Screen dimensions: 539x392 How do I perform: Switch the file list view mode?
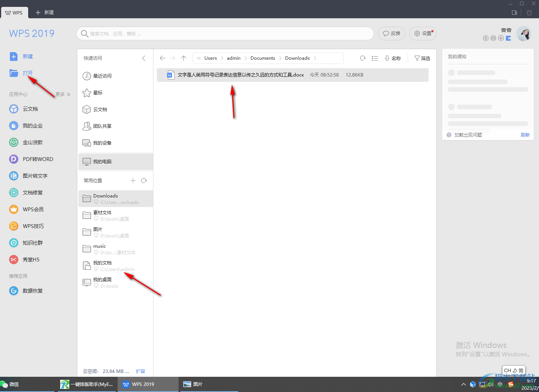375,58
